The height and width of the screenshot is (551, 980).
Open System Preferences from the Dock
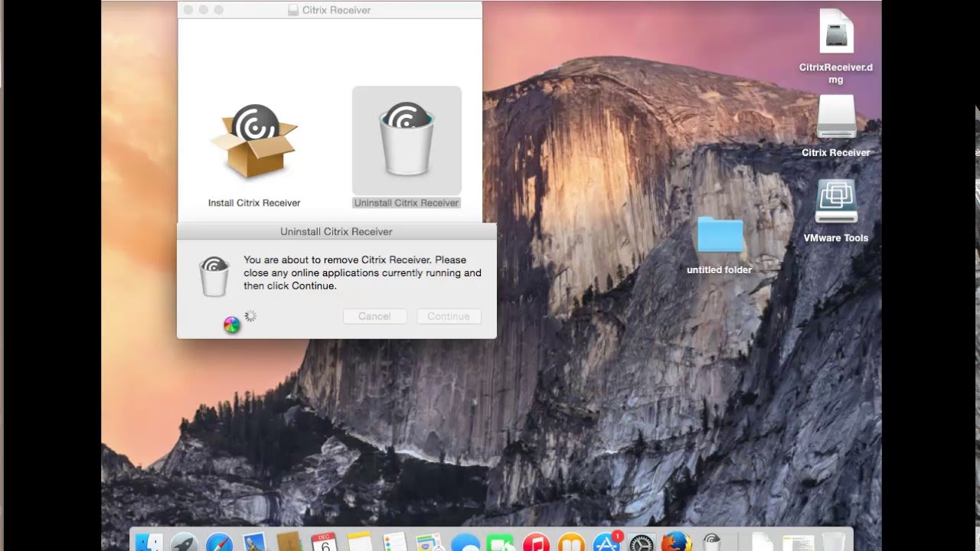(x=642, y=542)
